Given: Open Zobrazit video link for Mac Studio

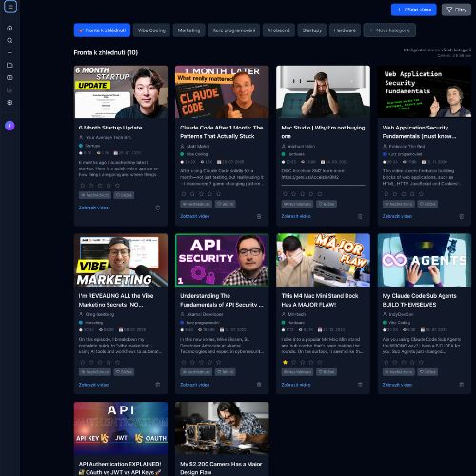Looking at the screenshot, I should [x=296, y=216].
